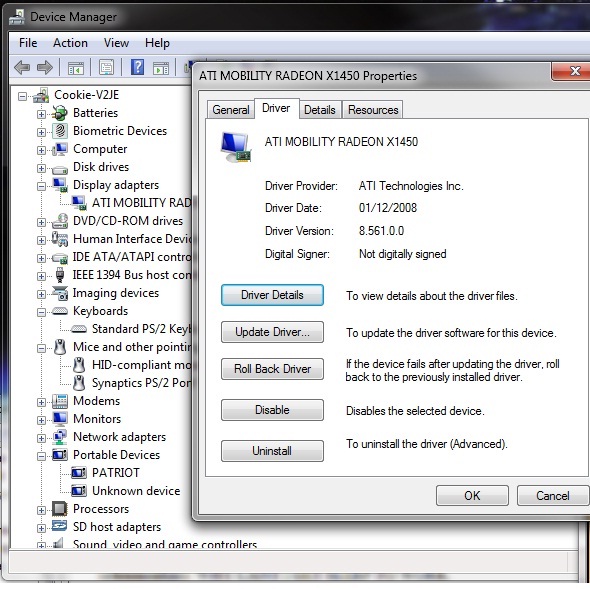Click the Show/Hide Action Pane toolbar icon
Viewport: 590px width, 589px height.
pyautogui.click(x=161, y=68)
